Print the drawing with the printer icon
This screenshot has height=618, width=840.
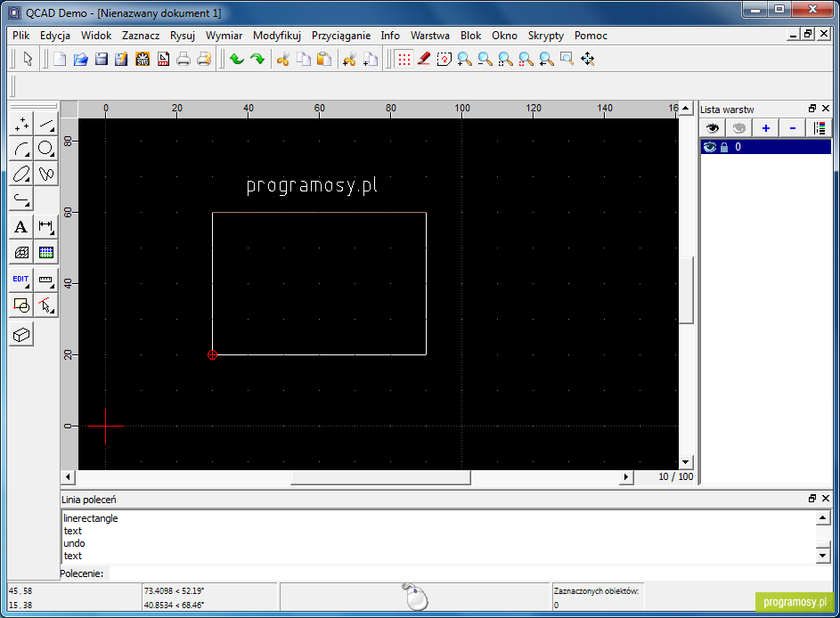[x=183, y=59]
